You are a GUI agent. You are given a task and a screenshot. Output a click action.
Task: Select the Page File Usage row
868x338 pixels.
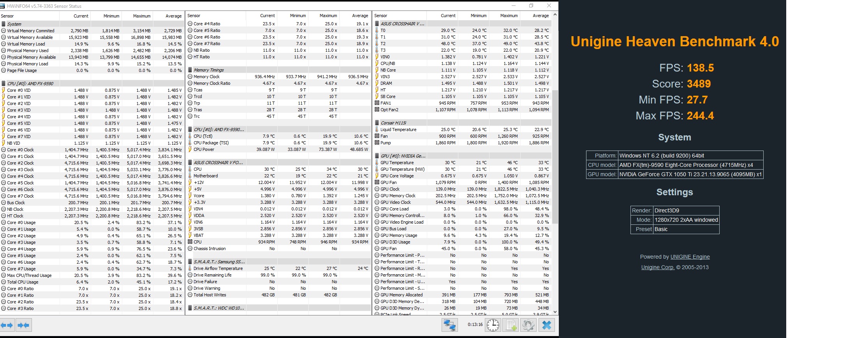coord(92,70)
